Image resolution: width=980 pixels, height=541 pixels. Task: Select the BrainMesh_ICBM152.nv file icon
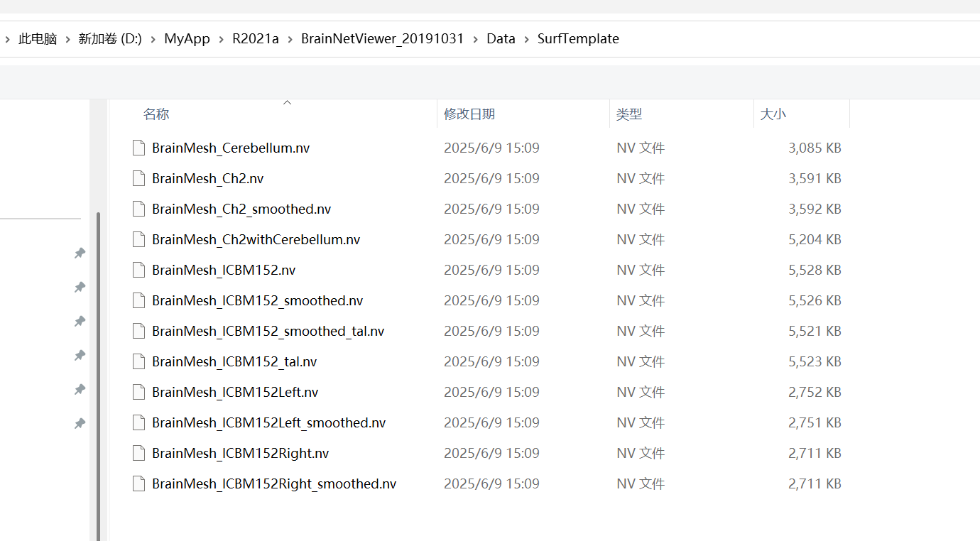(x=138, y=270)
